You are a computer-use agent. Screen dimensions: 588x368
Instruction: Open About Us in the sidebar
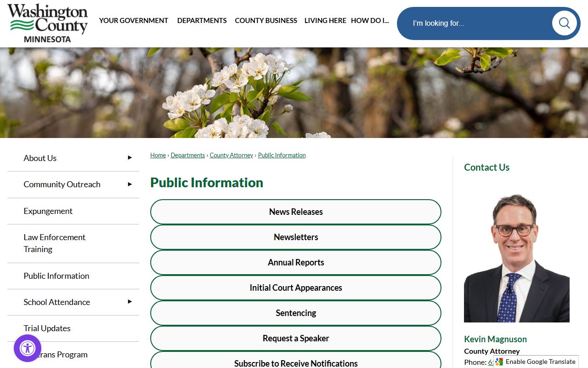[40, 158]
